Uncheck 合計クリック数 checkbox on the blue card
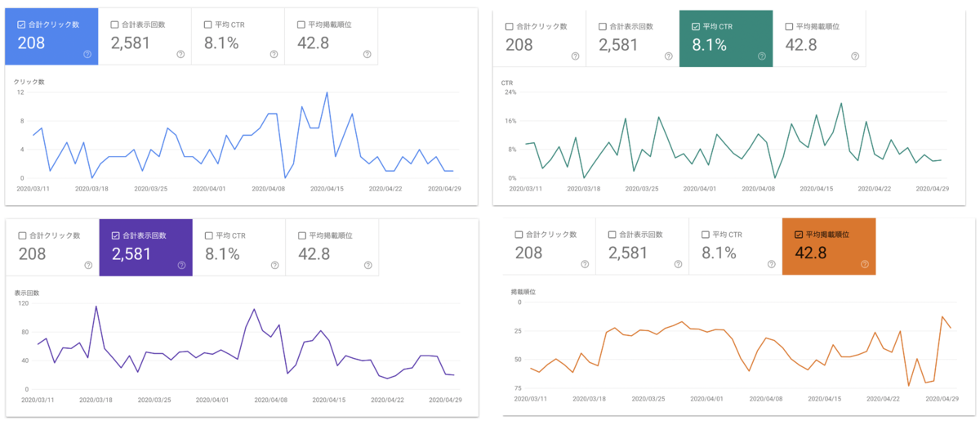980x421 pixels. click(x=22, y=25)
